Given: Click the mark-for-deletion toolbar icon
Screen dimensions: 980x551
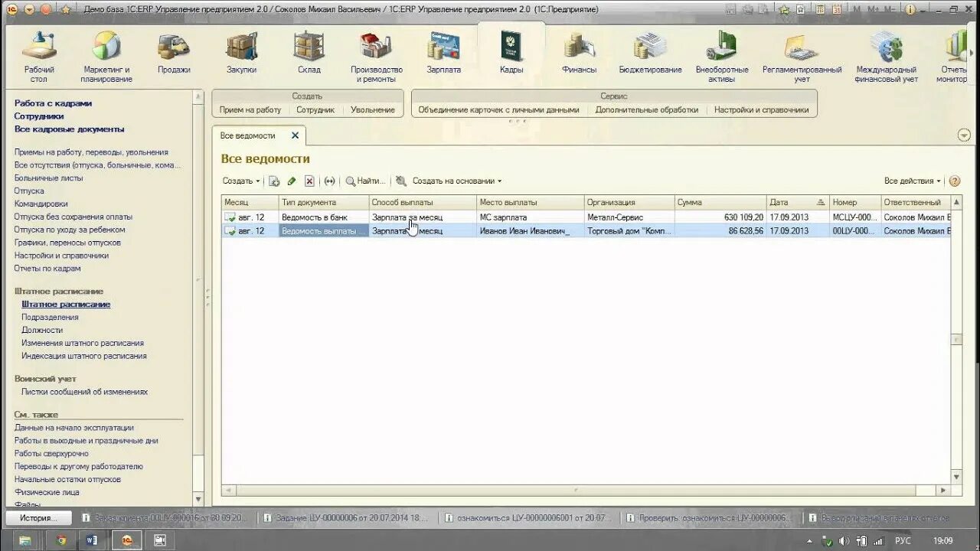Looking at the screenshot, I should point(309,181).
